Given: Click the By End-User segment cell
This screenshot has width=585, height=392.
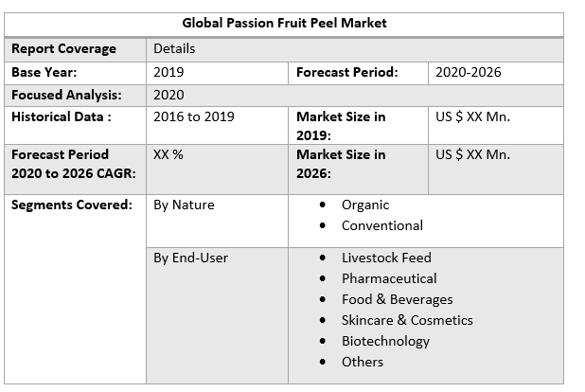Looking at the screenshot, I should coord(190,258).
